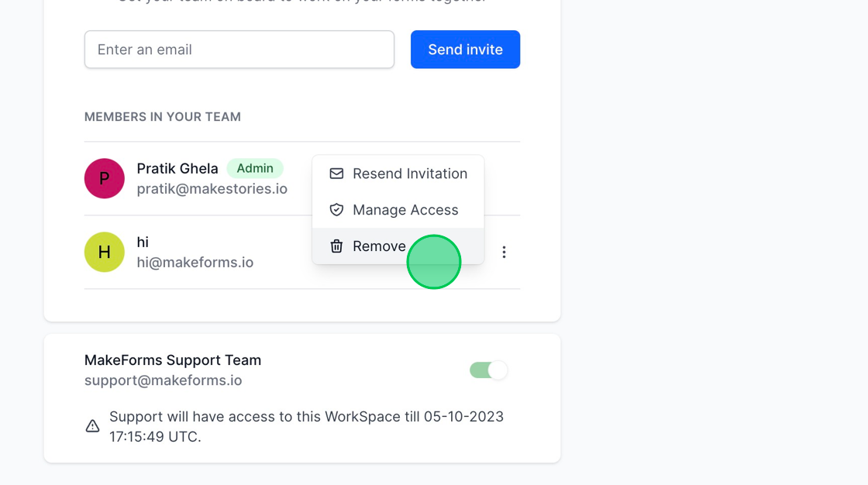Disable MakeForms Support Team access toggle
This screenshot has width=868, height=485.
tap(488, 370)
